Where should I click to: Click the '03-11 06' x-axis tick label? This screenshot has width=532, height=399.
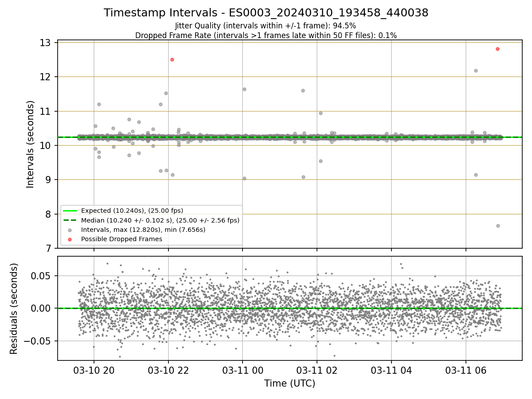pos(465,370)
